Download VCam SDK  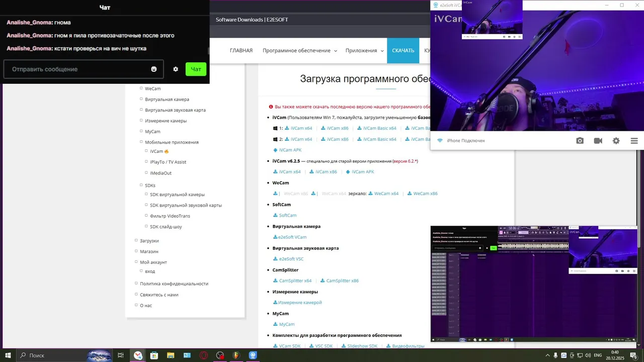coord(287,346)
